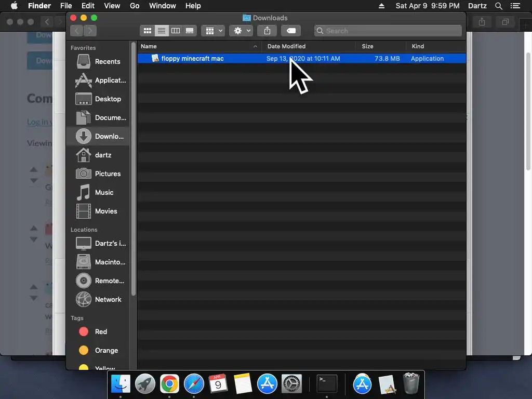Image resolution: width=532 pixels, height=399 pixels.
Task: Click the Share button in Finder toolbar
Action: 268,31
